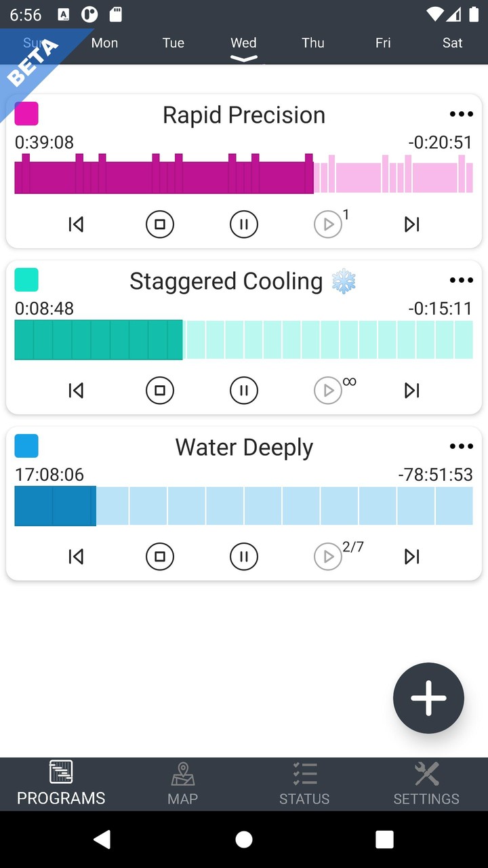Open the Settings tab
This screenshot has width=488, height=868.
pos(426,783)
